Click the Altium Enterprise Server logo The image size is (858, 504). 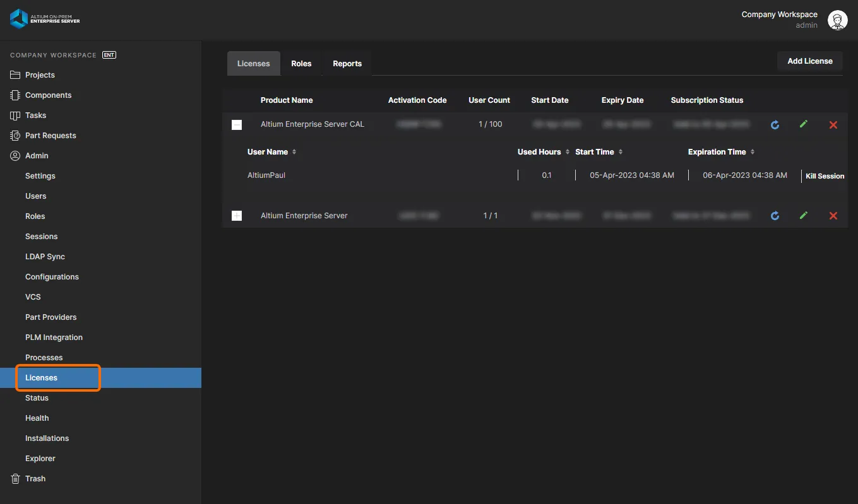(x=45, y=19)
